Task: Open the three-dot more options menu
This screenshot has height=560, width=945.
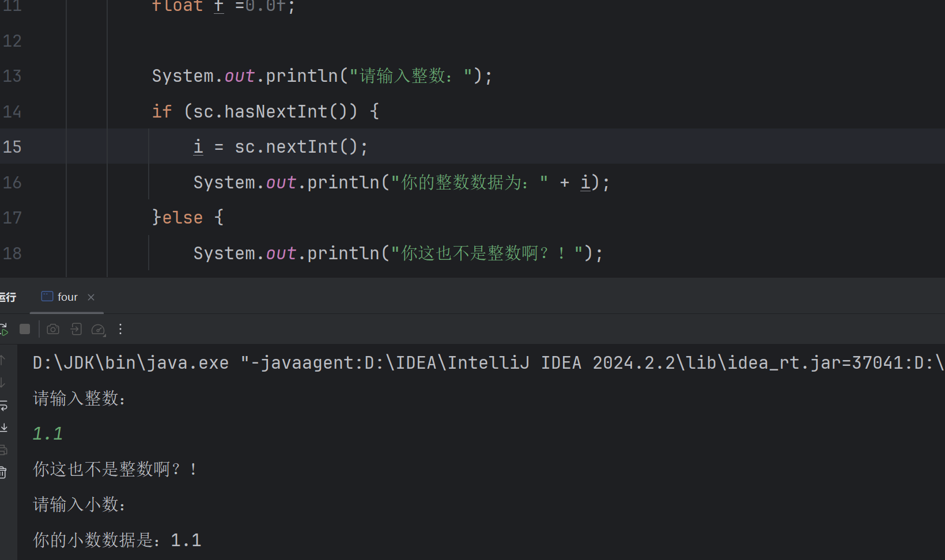Action: click(120, 329)
